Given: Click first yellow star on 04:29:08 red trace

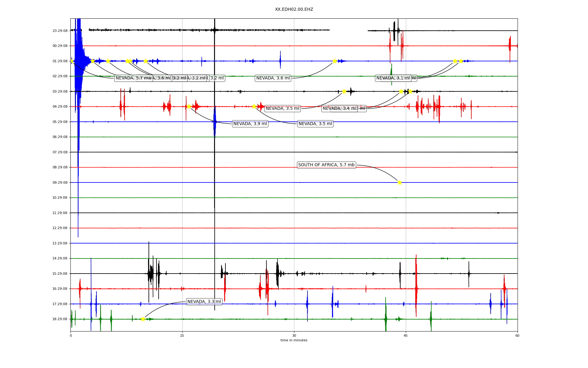Looking at the screenshot, I should pyautogui.click(x=189, y=106).
